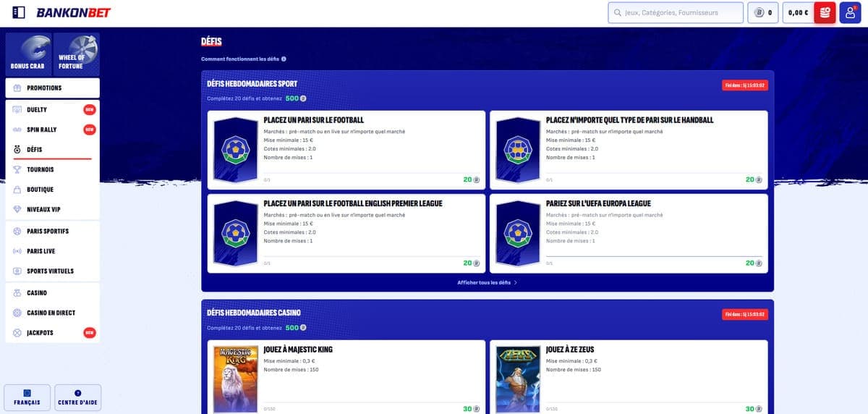The height and width of the screenshot is (414, 868).
Task: Click the 20 coin reward on handball card
Action: point(754,179)
